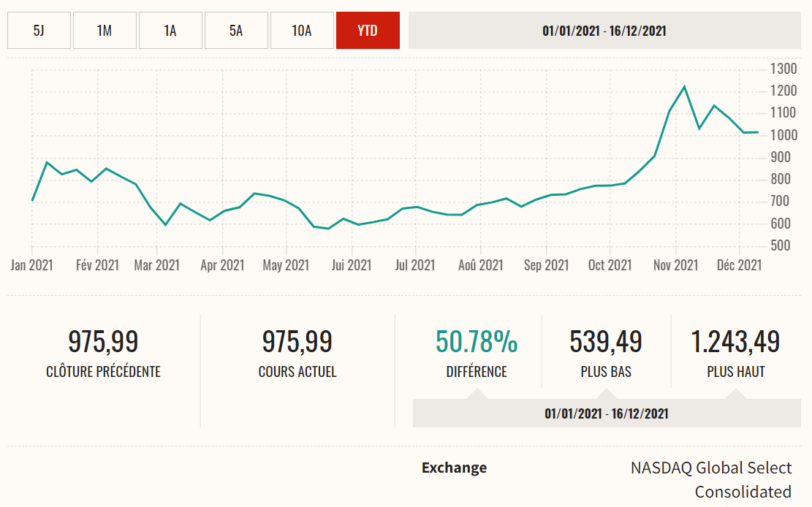
Task: Click the Plus Bas value 539,49
Action: click(x=606, y=342)
